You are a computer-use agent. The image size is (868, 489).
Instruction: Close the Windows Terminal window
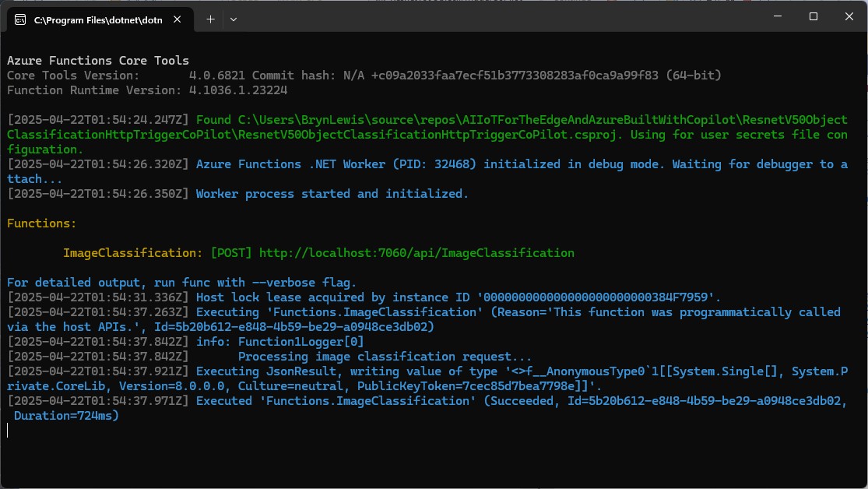tap(849, 16)
